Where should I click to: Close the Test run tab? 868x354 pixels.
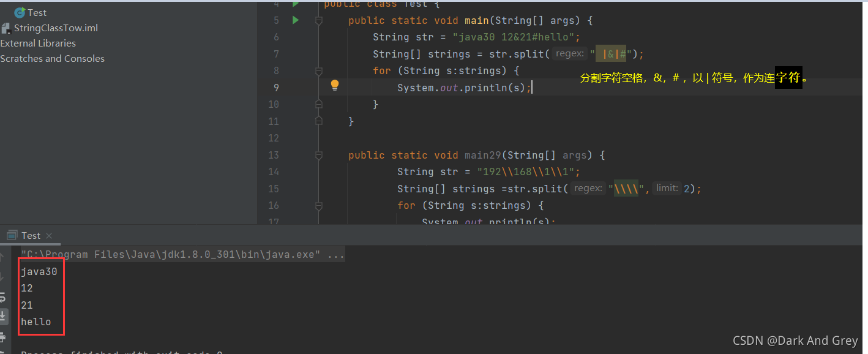click(49, 236)
